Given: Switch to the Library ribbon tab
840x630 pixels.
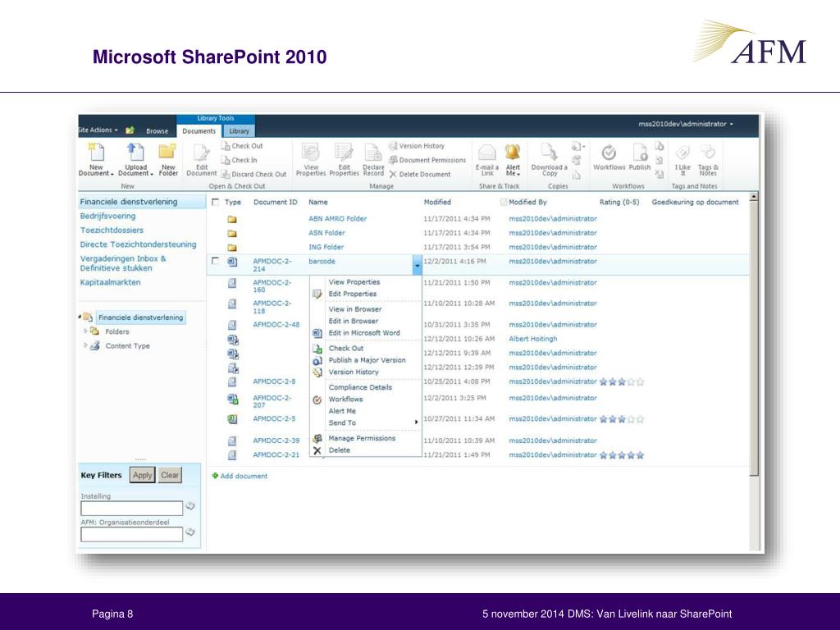Looking at the screenshot, I should [x=239, y=130].
